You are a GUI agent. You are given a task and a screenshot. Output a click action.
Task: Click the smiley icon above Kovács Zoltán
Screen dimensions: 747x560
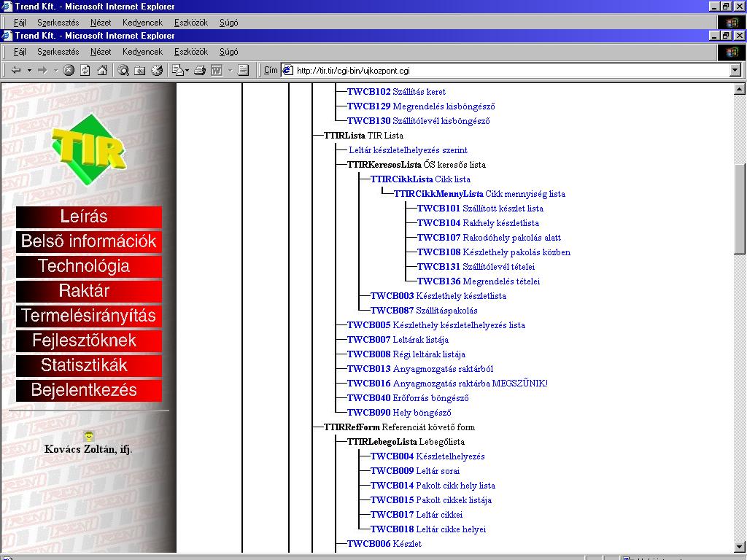[88, 436]
